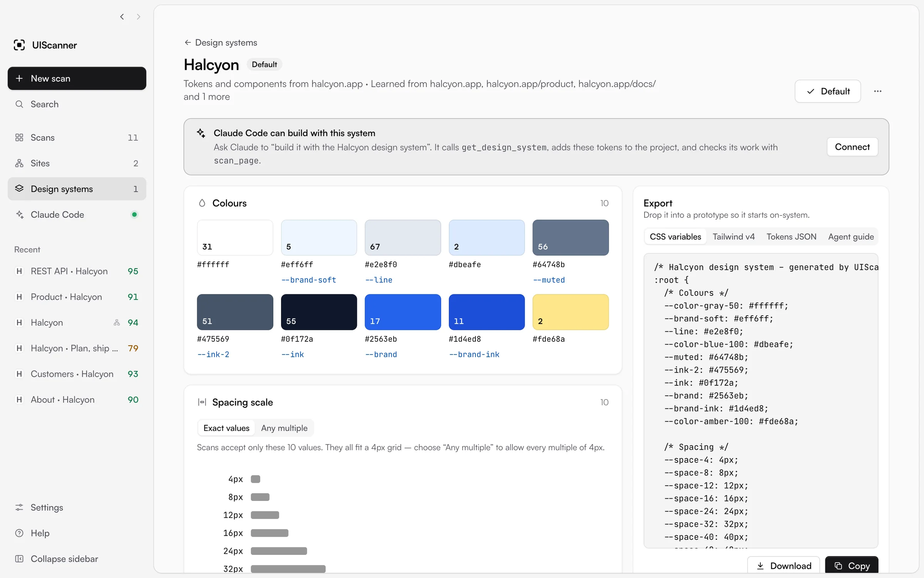The width and height of the screenshot is (924, 578).
Task: Click the plus icon in New scan
Action: (x=19, y=78)
